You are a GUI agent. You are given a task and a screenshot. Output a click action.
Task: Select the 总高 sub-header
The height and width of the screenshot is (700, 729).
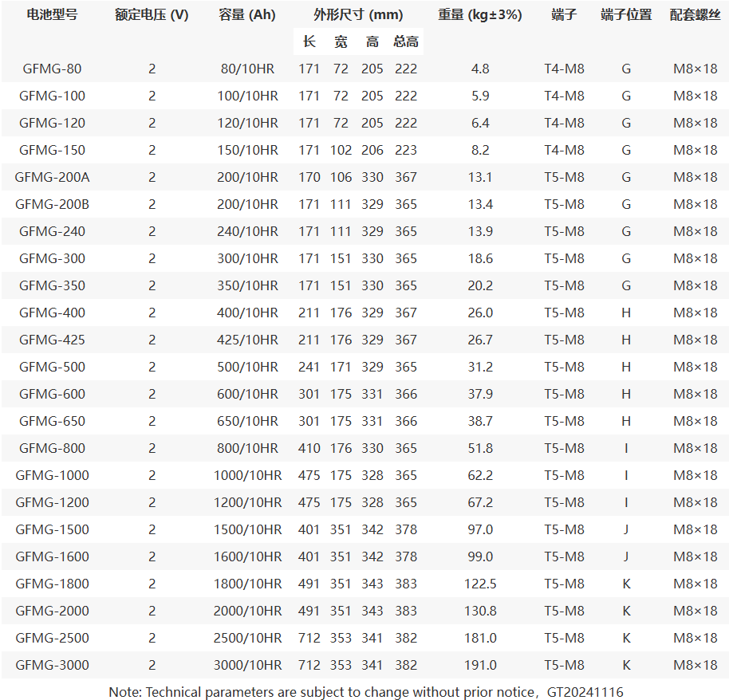click(x=406, y=41)
